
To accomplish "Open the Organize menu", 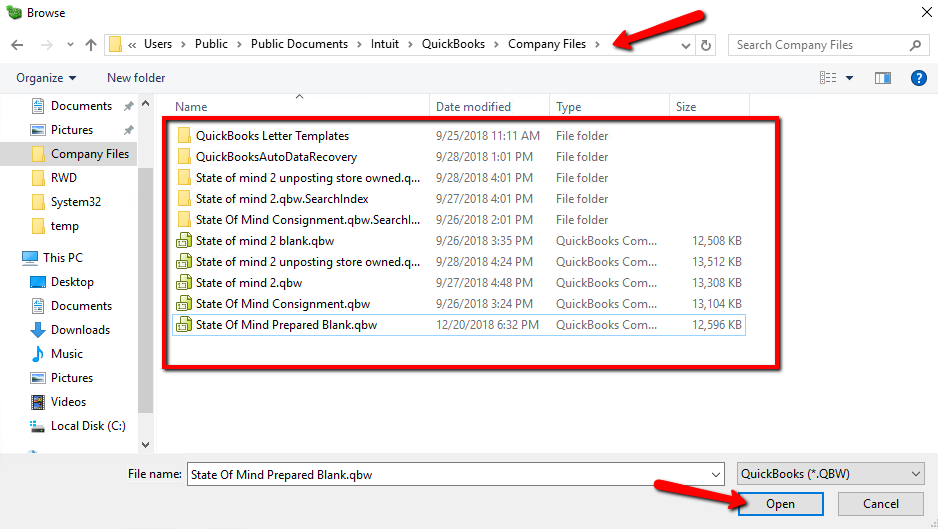I will click(x=46, y=78).
